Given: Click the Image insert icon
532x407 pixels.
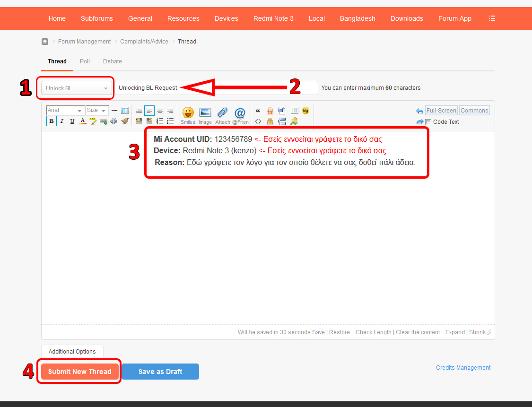Looking at the screenshot, I should pos(205,113).
